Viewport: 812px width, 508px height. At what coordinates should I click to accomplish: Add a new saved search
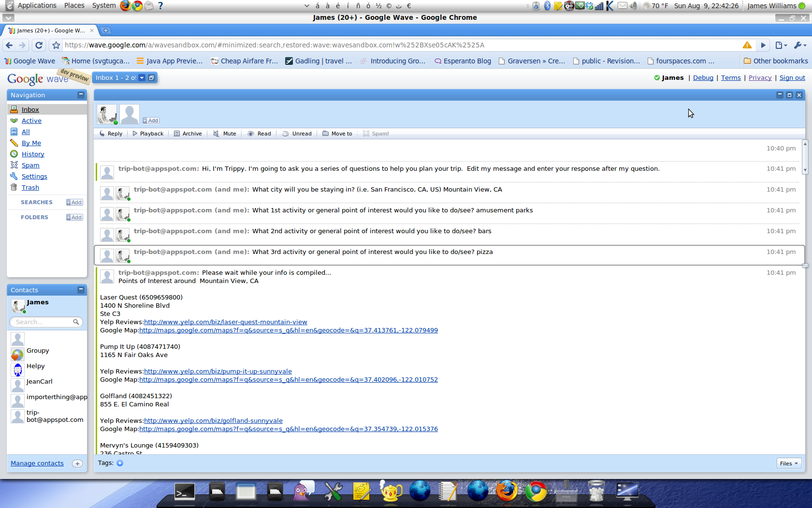(x=74, y=202)
